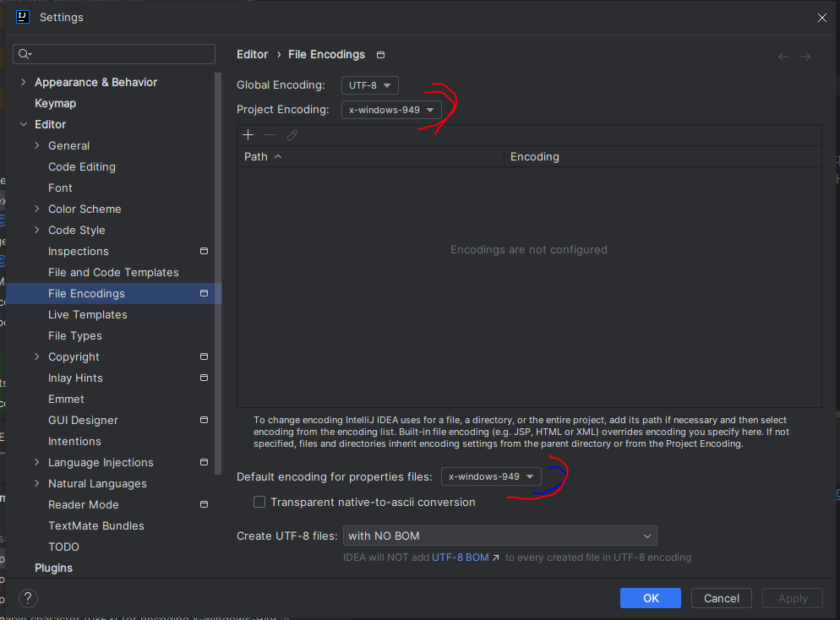Select Live Templates page
840x620 pixels.
[87, 315]
